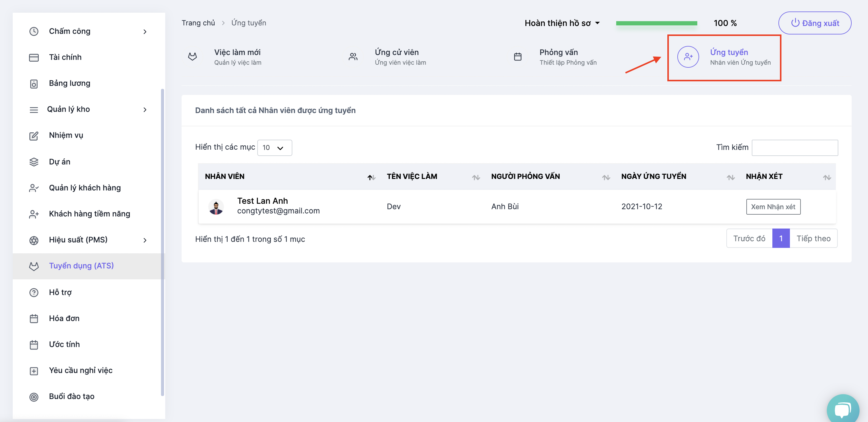Click the green profile completion progress bar

tap(656, 23)
